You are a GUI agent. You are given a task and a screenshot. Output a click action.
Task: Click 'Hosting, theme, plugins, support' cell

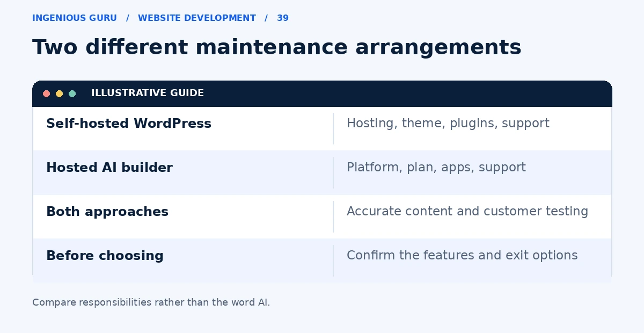[448, 124]
